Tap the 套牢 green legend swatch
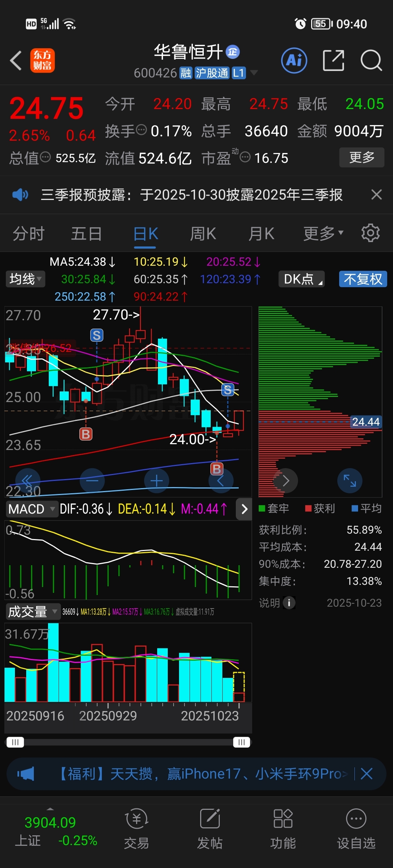This screenshot has height=868, width=393. (x=262, y=508)
